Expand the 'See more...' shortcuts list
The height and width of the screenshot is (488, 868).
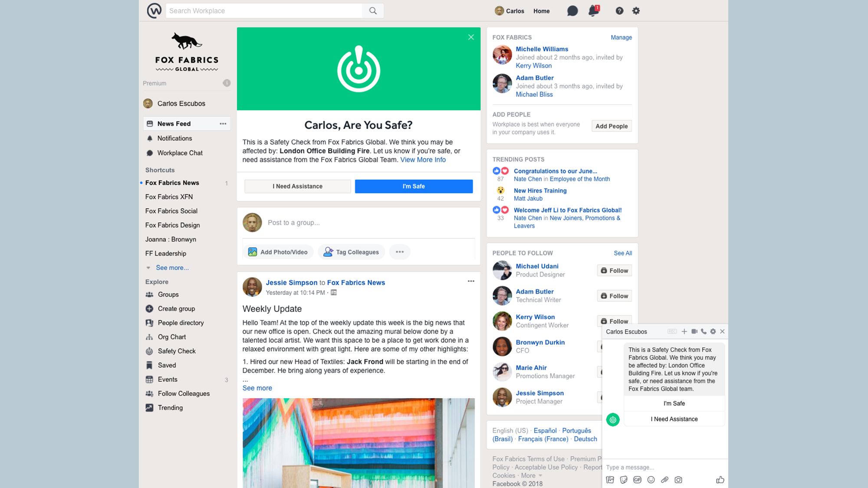coord(172,268)
